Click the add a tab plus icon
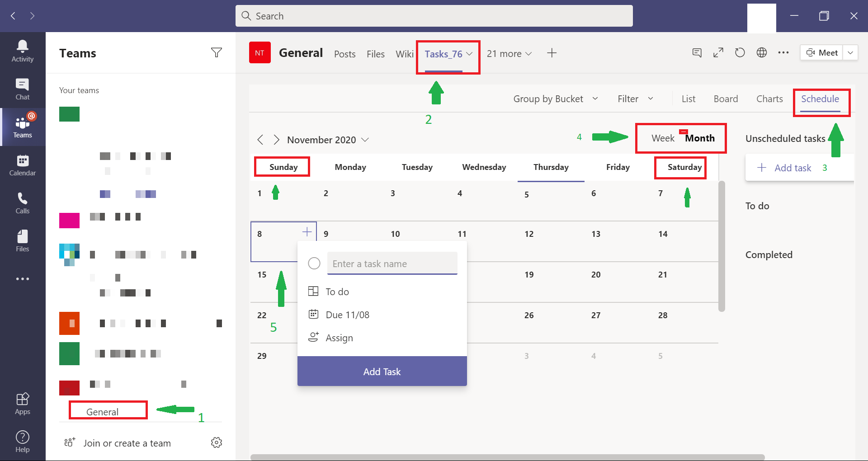 click(552, 53)
